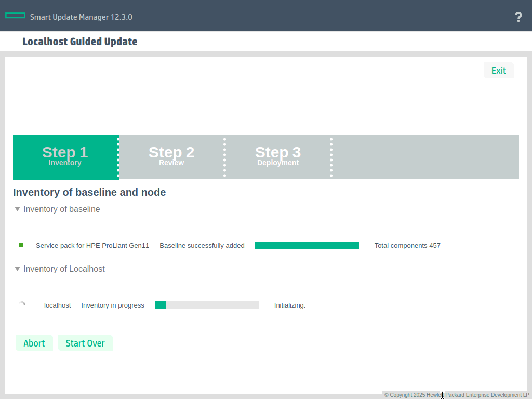This screenshot has height=399, width=532.
Task: Click the baseline completed progress bar
Action: coord(307,245)
